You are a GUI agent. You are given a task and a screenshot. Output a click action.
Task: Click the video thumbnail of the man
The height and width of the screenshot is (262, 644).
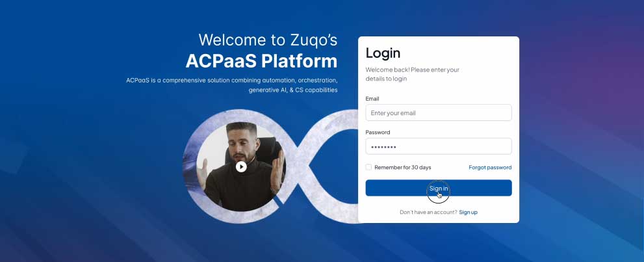tap(241, 166)
